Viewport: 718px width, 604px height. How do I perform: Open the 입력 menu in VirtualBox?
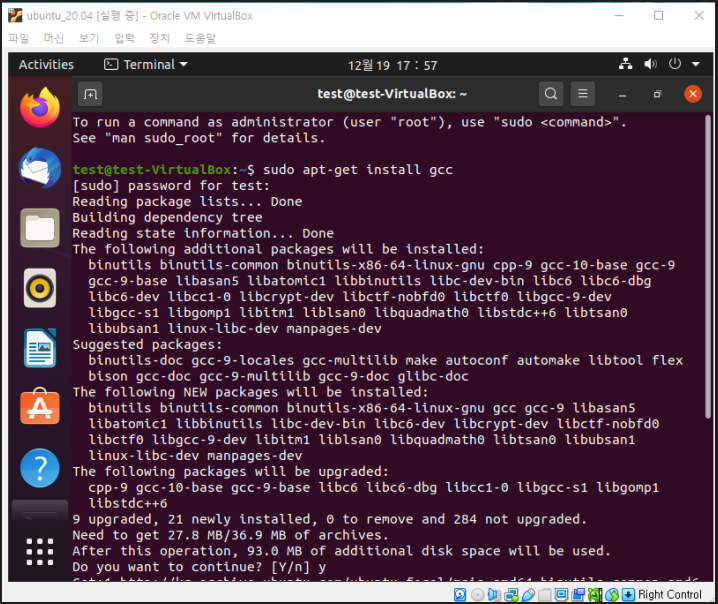coord(124,38)
